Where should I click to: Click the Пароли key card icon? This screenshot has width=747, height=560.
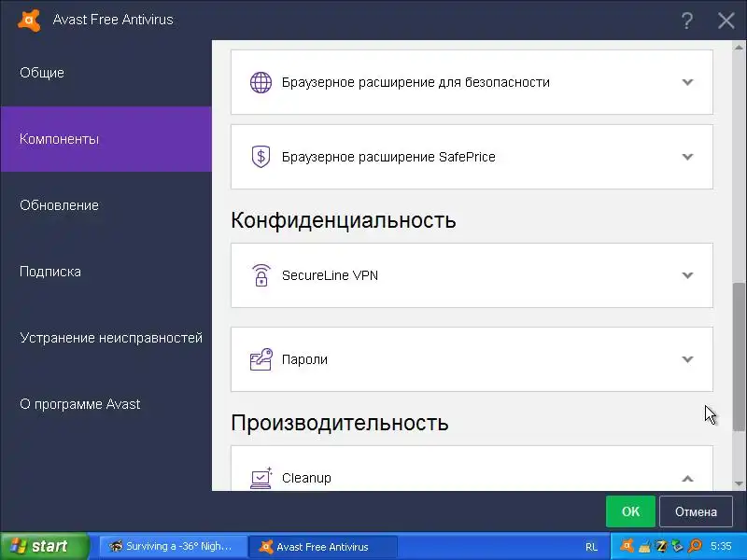261,359
